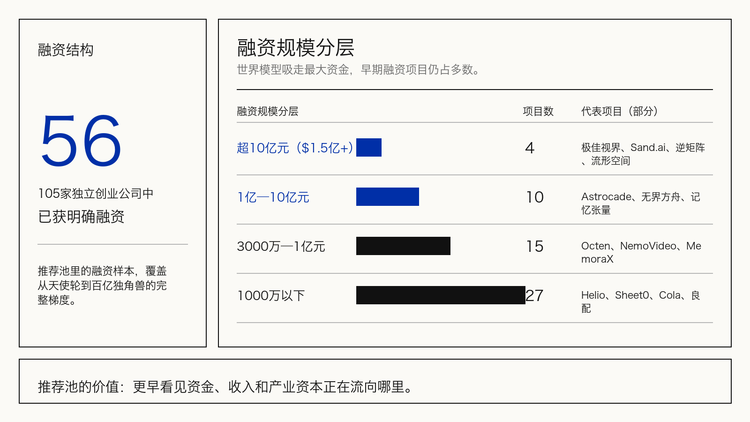Click the 已获明确融资 text
Screen dimensions: 750x422
tap(81, 217)
